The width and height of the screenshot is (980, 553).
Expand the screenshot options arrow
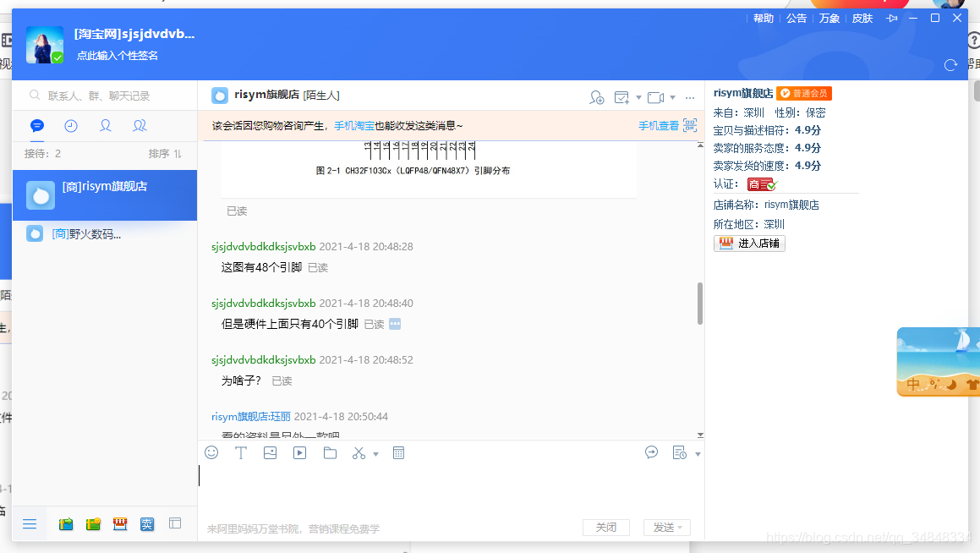click(x=375, y=454)
